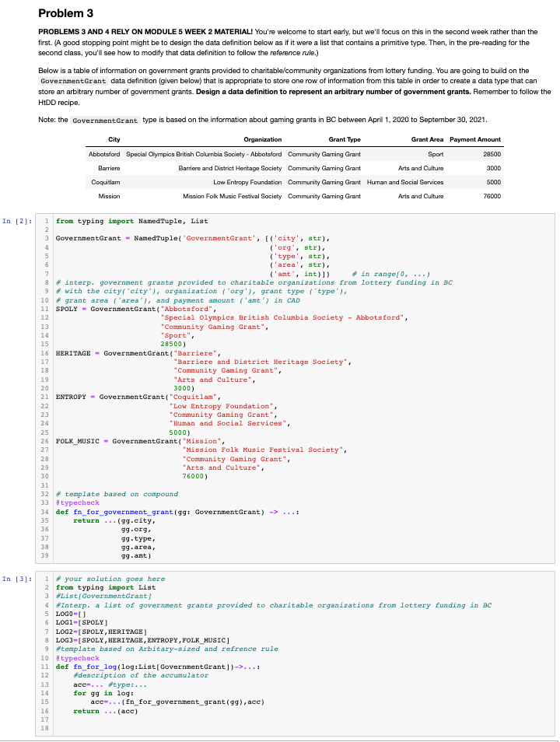
Task: Click the 'Low Entropy Foundation' table cell
Action: [247, 182]
